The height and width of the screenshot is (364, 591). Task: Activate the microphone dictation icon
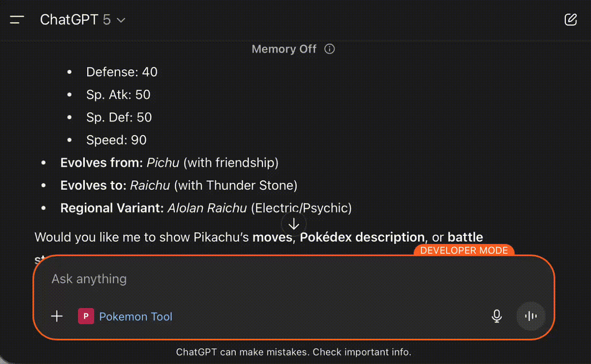pos(497,316)
